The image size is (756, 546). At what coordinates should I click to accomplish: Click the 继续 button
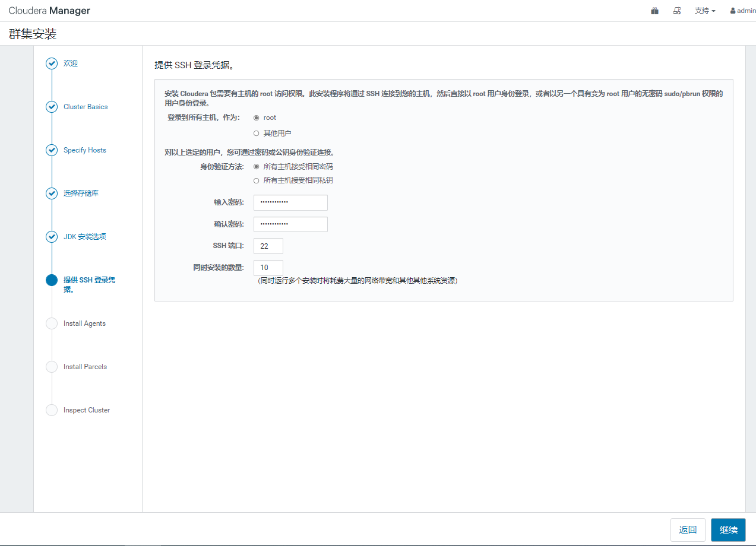pyautogui.click(x=728, y=529)
